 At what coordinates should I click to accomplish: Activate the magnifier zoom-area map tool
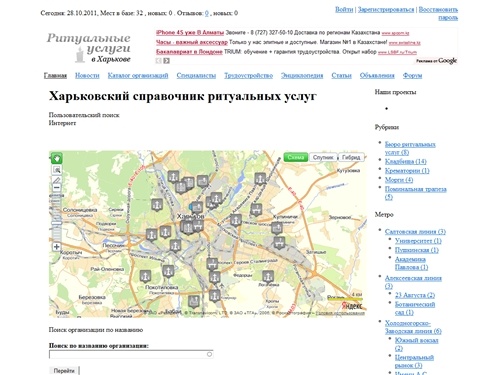(x=57, y=170)
